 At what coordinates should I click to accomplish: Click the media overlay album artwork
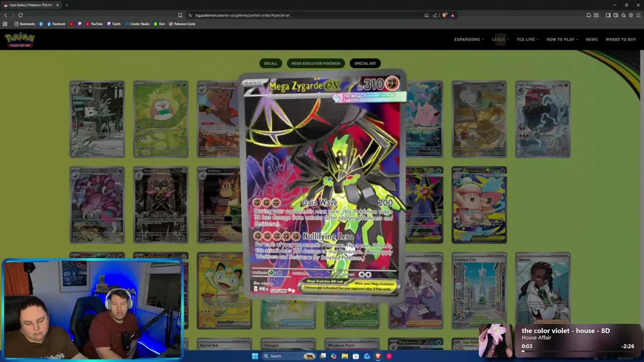coord(496,341)
